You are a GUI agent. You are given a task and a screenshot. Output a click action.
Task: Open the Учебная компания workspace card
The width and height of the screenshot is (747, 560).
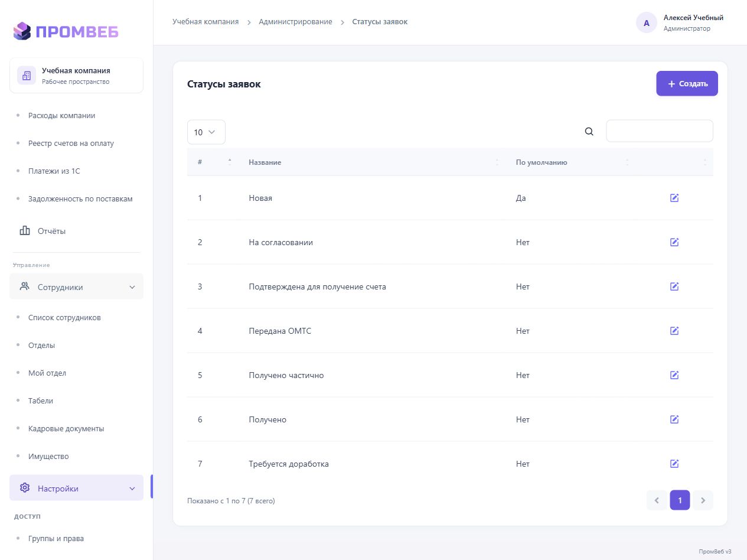[76, 76]
